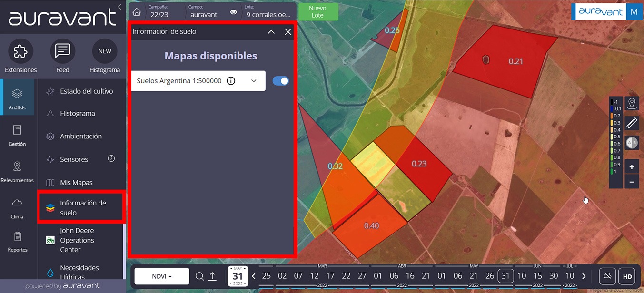Toggle field visibility eye icon
This screenshot has width=644, height=293.
pyautogui.click(x=233, y=12)
